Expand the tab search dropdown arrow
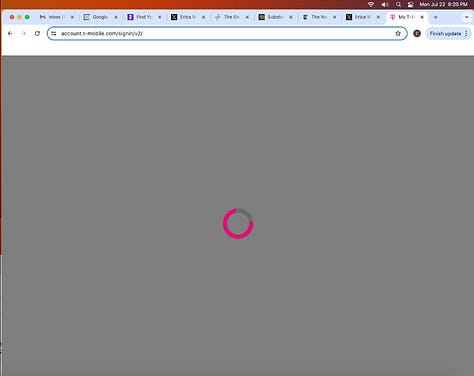Image resolution: width=474 pixels, height=376 pixels. [x=467, y=17]
